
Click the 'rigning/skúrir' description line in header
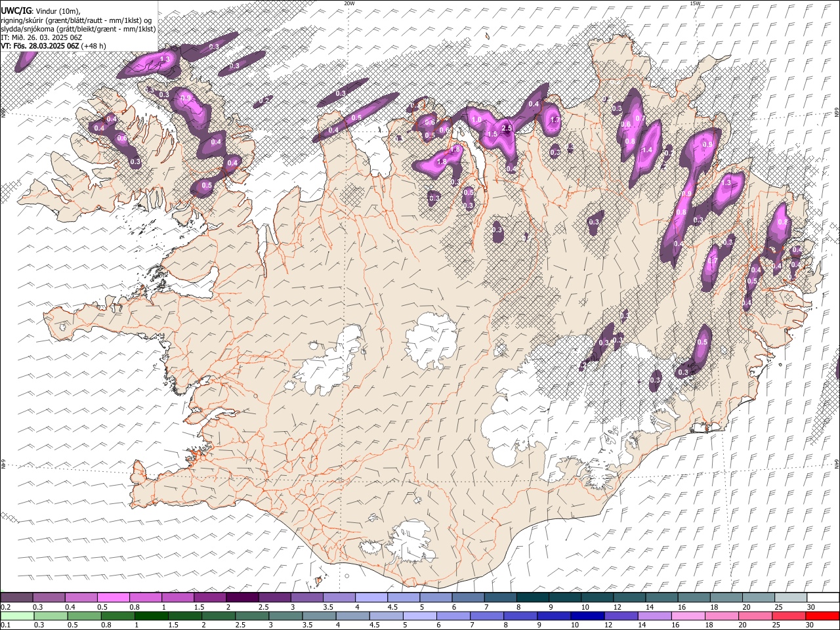76,20
